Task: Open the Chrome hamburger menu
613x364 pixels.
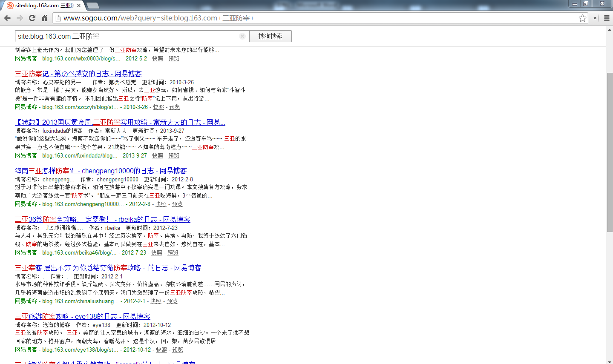Action: click(607, 18)
